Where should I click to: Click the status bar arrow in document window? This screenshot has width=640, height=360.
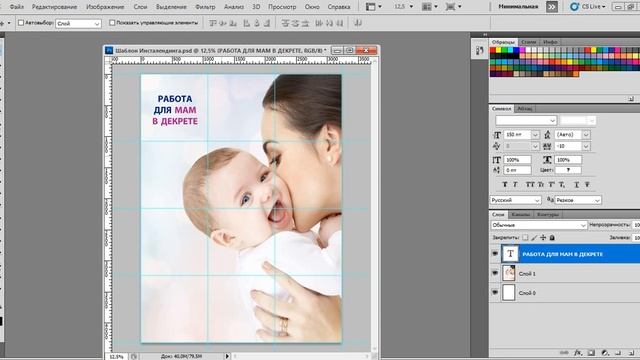coord(227,356)
